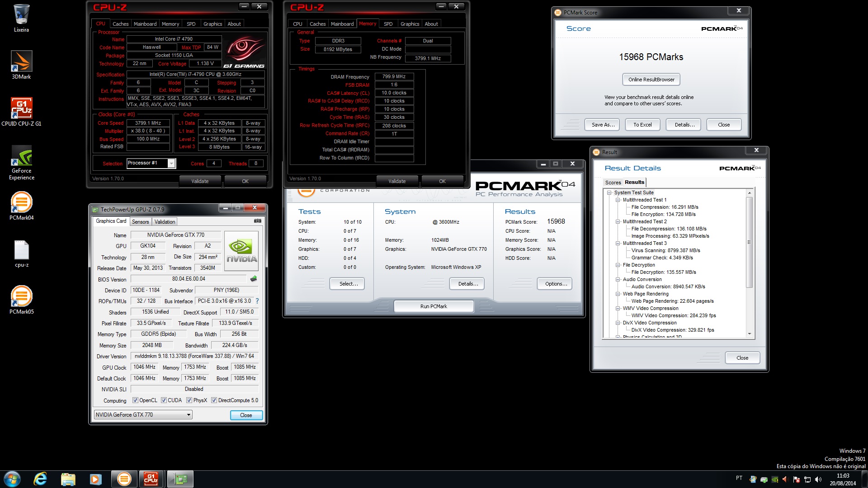Click Save As in PCMark Score window

pos(603,125)
